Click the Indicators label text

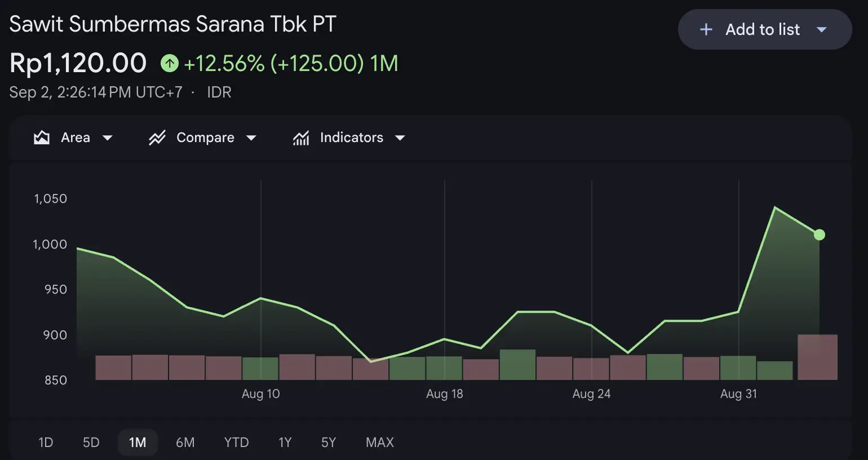click(352, 138)
